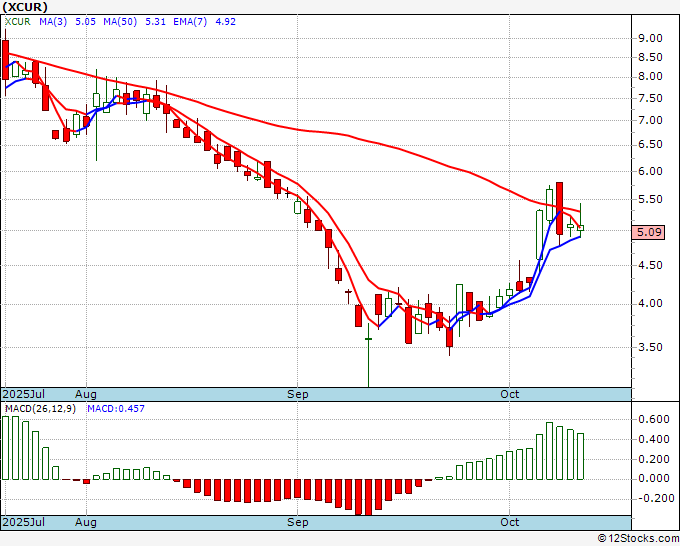Click the 0.600 MACD axis label

click(x=654, y=419)
